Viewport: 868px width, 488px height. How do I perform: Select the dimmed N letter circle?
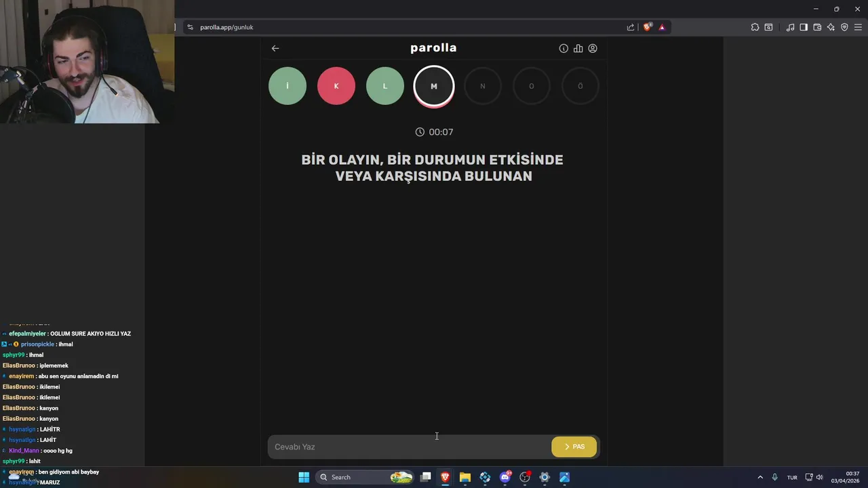[x=483, y=86]
